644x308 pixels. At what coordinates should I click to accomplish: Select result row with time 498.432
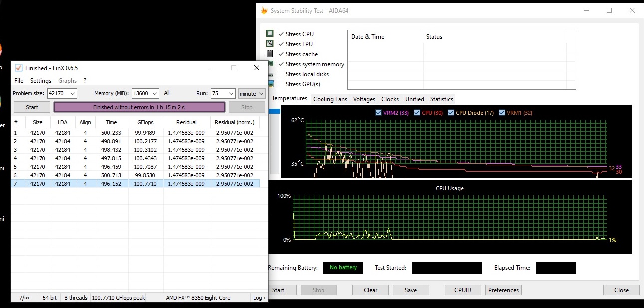coord(135,150)
